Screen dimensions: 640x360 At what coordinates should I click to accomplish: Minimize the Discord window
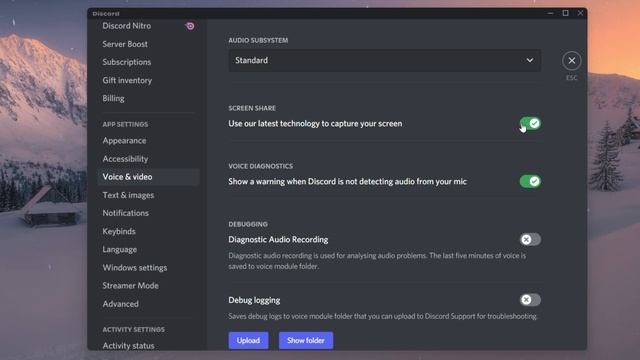click(551, 13)
